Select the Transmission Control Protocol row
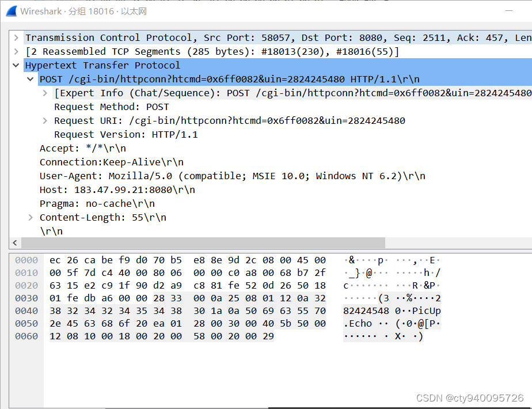This screenshot has width=532, height=409. tap(278, 37)
